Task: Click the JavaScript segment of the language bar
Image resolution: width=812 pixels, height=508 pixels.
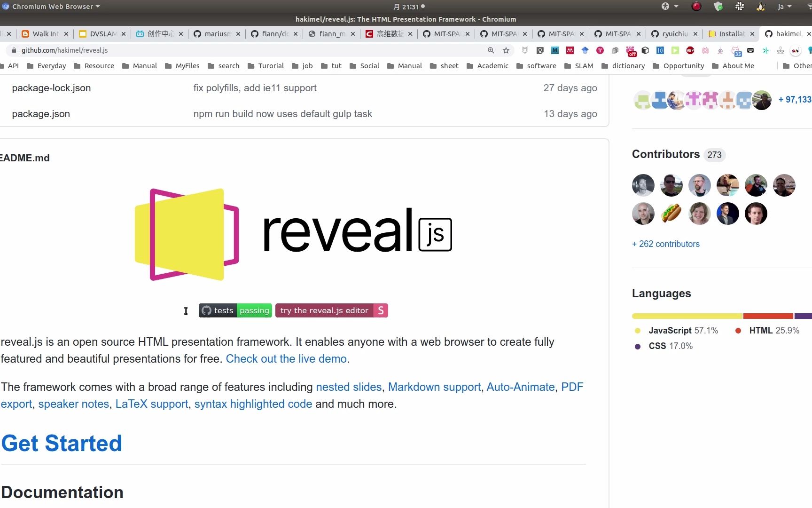Action: (686, 316)
